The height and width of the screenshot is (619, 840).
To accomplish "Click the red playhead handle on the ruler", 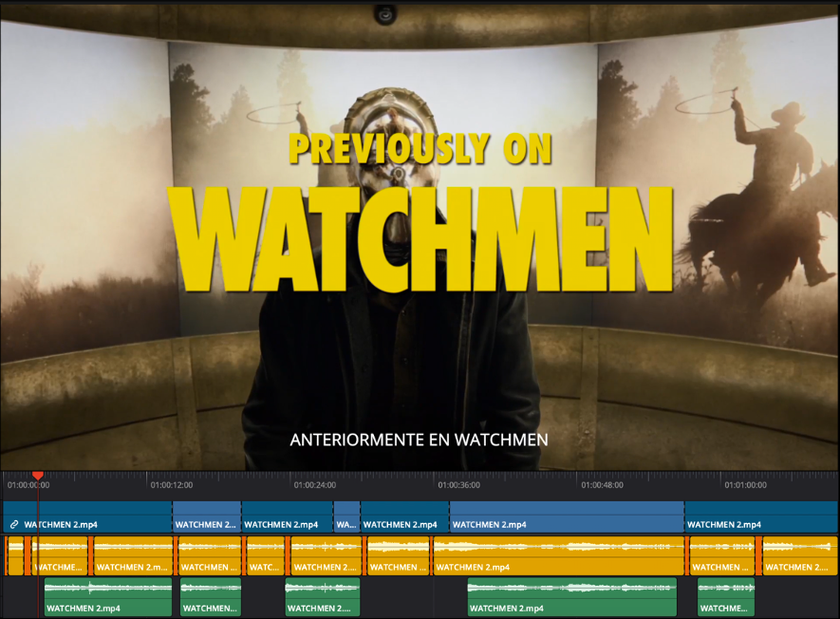I will 38,475.
